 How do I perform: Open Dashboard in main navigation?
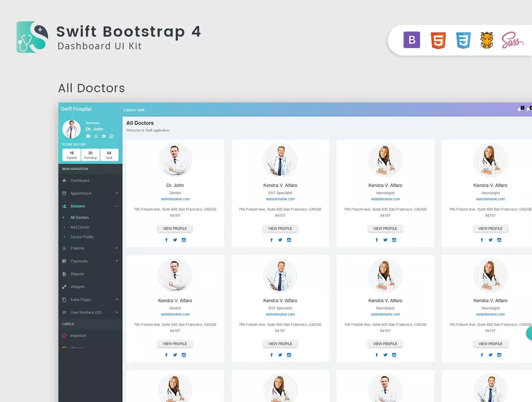(80, 181)
